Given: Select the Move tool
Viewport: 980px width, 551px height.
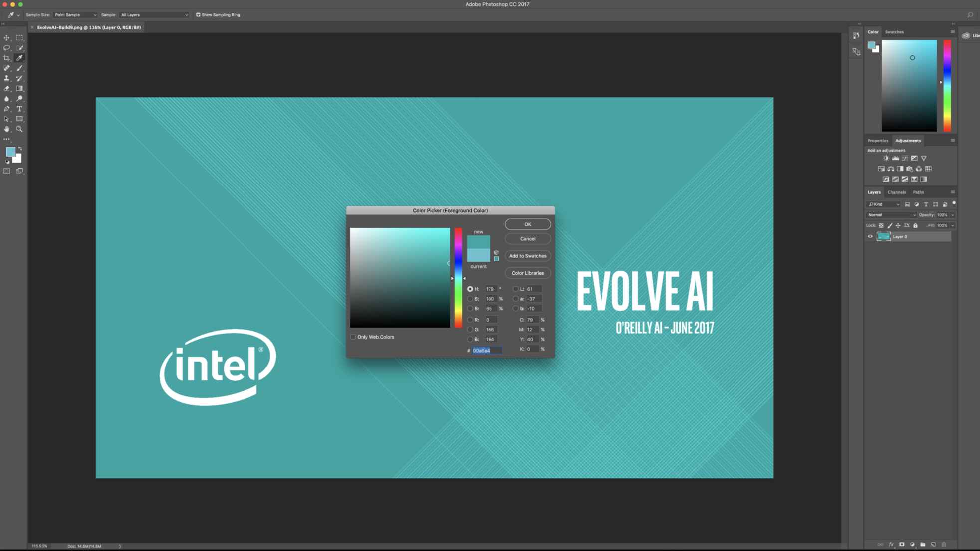Looking at the screenshot, I should point(6,38).
